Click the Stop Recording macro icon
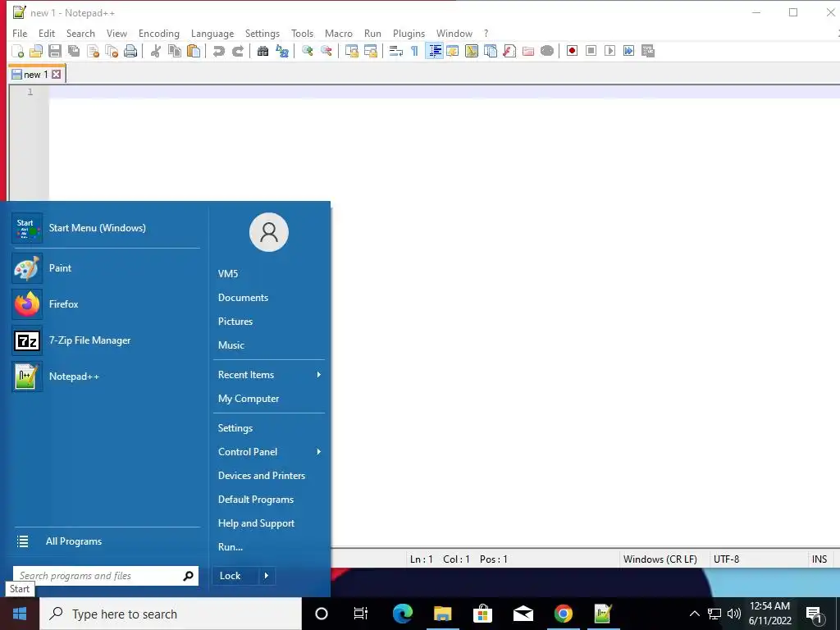840x630 pixels. point(591,51)
